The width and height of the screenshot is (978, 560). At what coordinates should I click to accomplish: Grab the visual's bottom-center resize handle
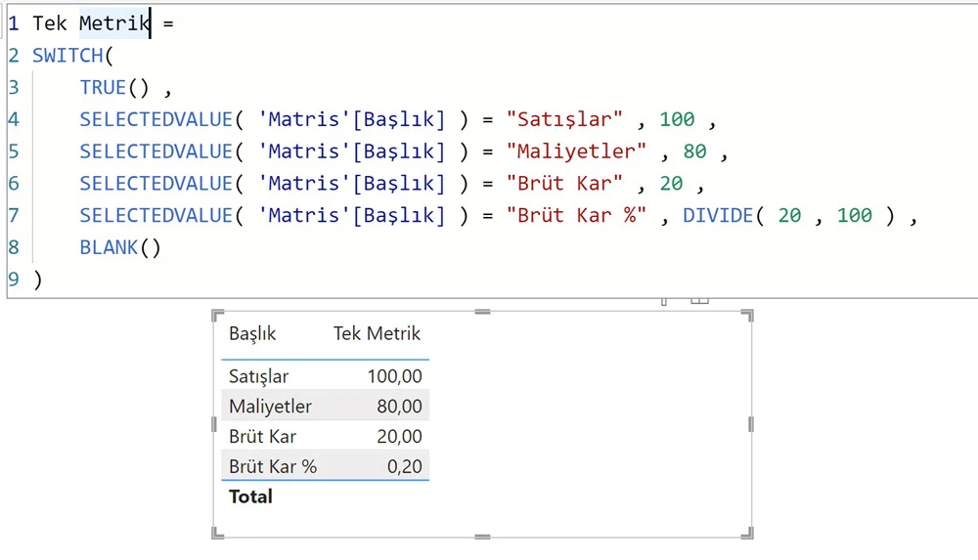pyautogui.click(x=482, y=537)
